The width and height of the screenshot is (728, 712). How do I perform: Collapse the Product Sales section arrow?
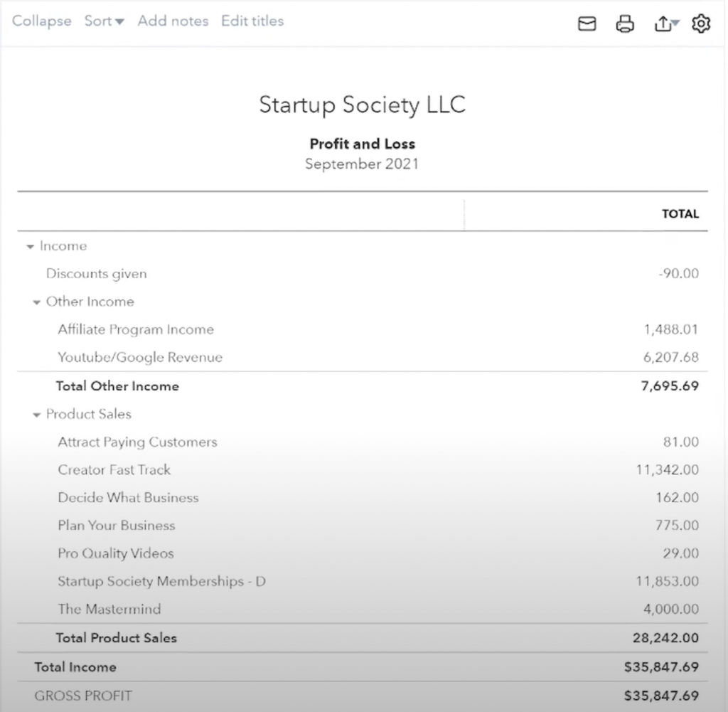pos(37,415)
